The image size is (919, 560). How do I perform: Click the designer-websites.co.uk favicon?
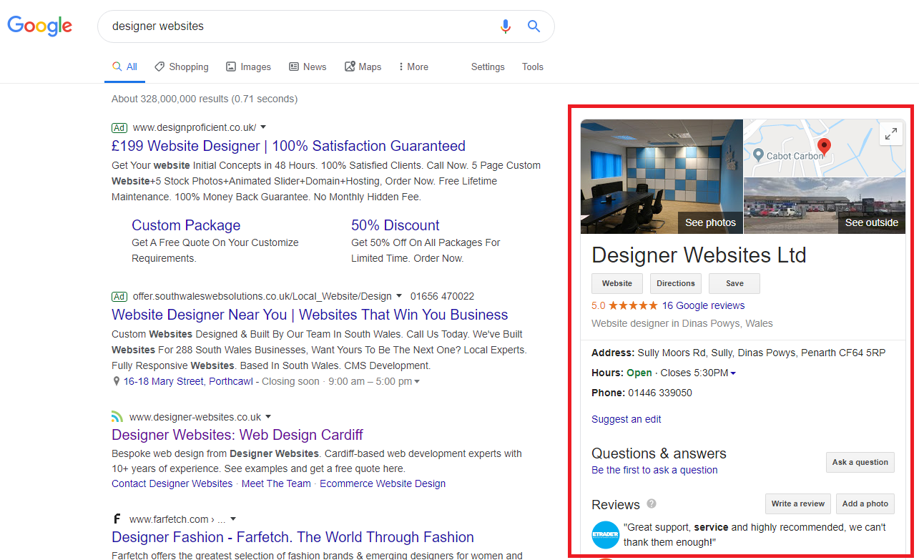point(117,417)
